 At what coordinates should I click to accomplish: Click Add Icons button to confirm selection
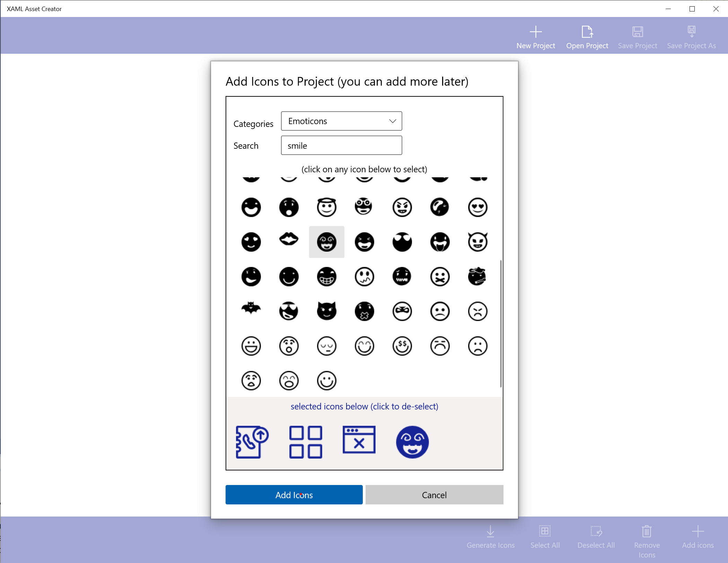pyautogui.click(x=294, y=495)
